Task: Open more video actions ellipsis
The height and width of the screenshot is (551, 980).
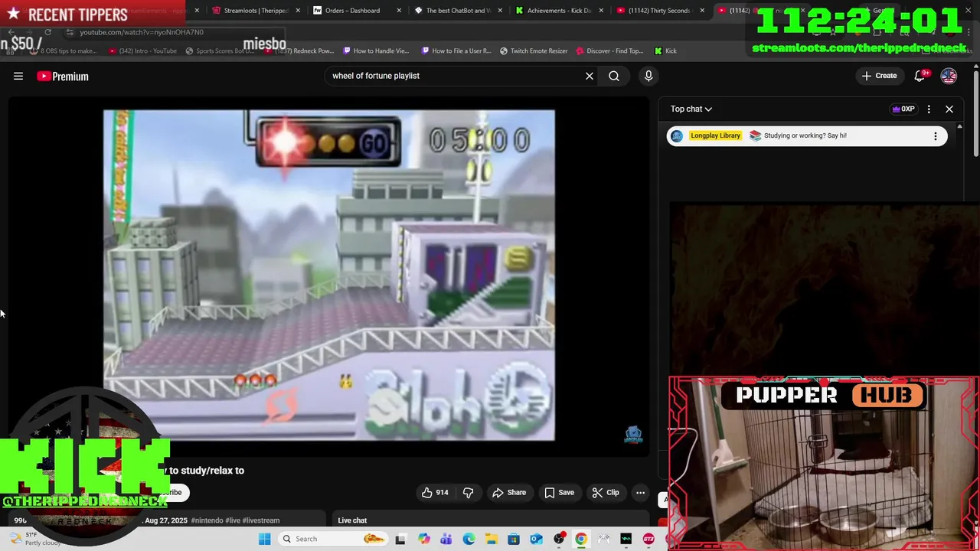Action: tap(641, 492)
